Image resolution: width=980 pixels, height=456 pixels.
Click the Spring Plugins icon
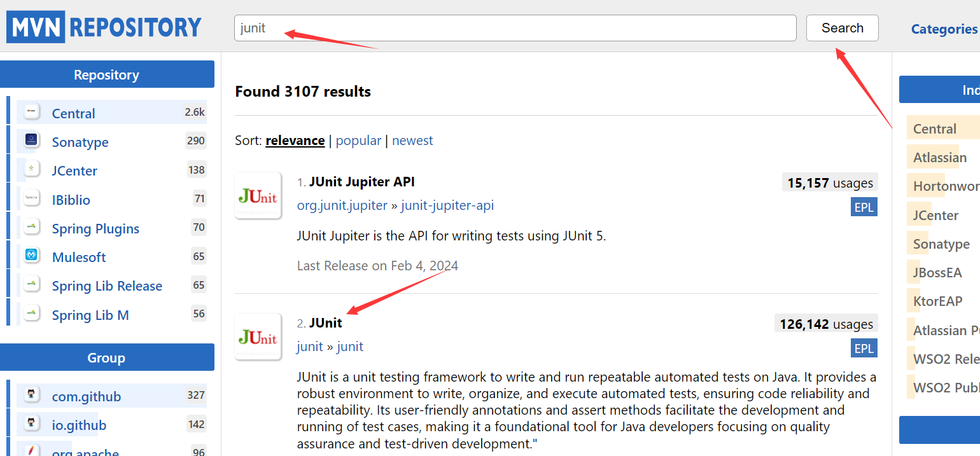(31, 227)
